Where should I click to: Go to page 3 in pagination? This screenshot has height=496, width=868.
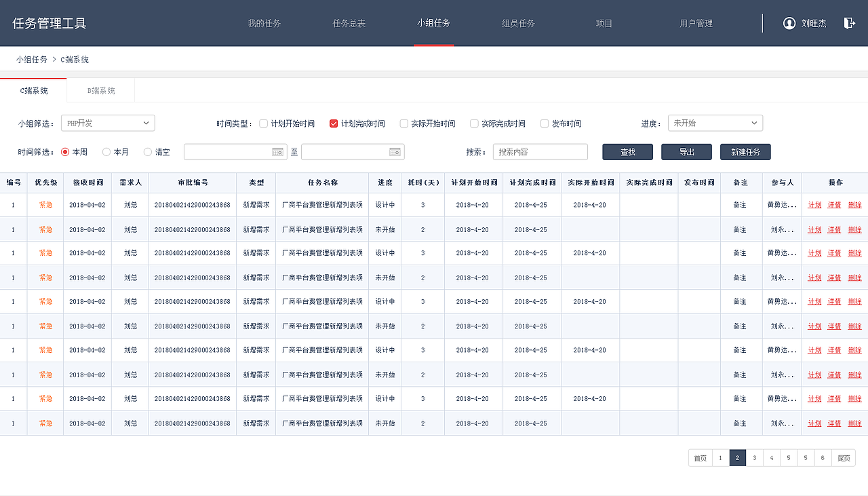(x=754, y=457)
